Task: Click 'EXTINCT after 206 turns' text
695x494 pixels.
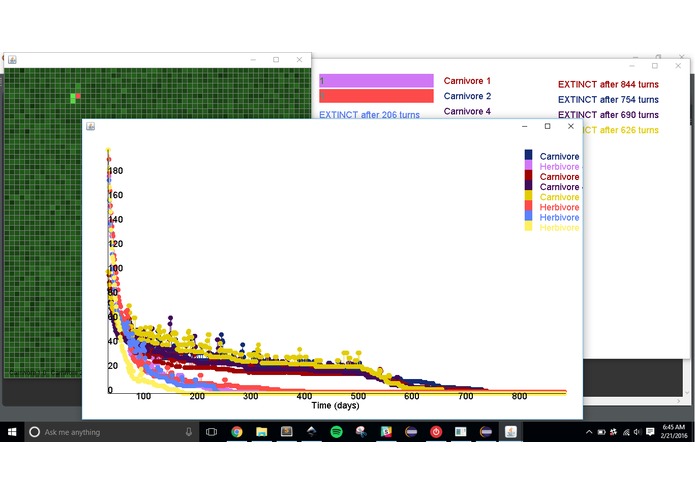Action: click(x=369, y=114)
